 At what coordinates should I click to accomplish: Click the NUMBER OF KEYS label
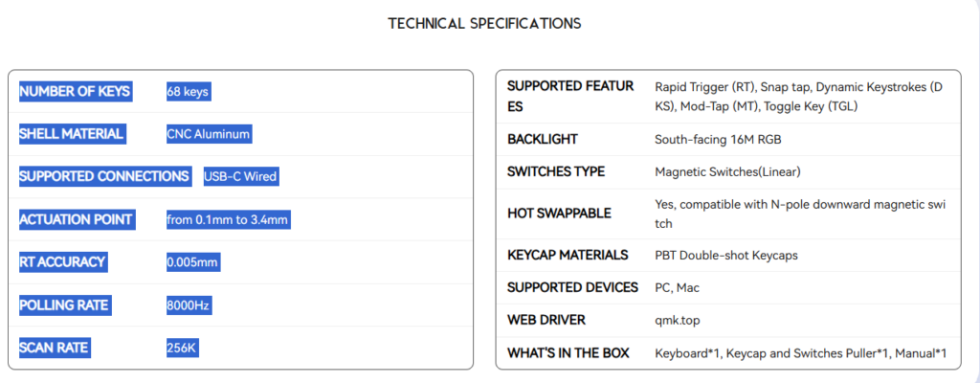pyautogui.click(x=75, y=91)
